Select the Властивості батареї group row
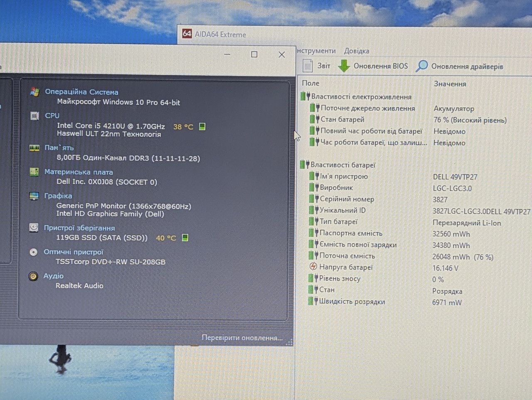Image resolution: width=532 pixels, height=400 pixels. click(416, 165)
